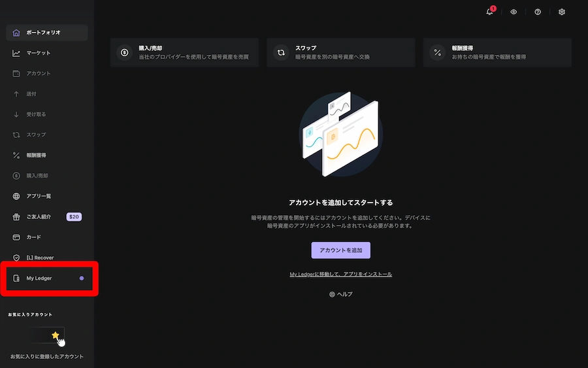Viewport: 588px width, 368px height.
Task: Click the [L] Recover shield icon
Action: tap(16, 258)
